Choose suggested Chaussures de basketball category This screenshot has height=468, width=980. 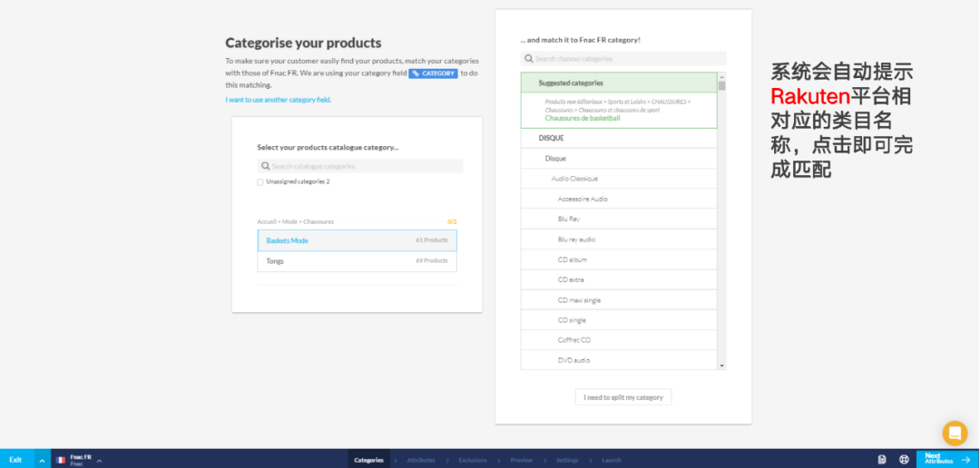click(x=619, y=110)
